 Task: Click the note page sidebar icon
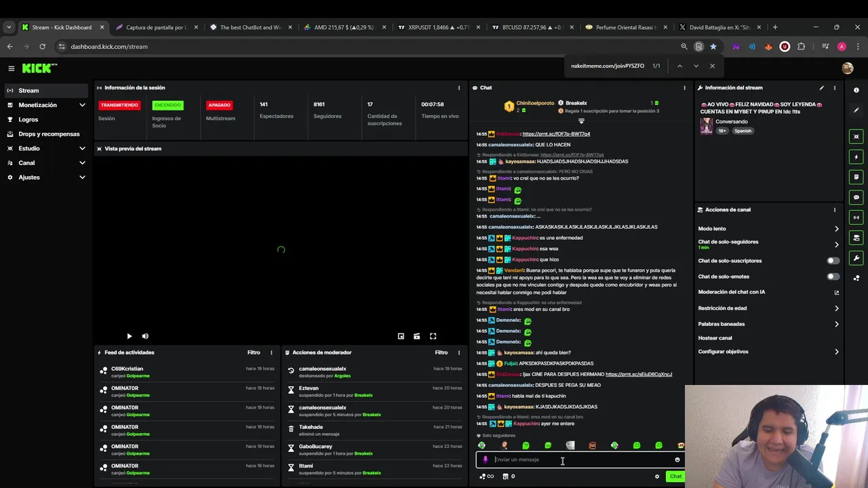[856, 177]
